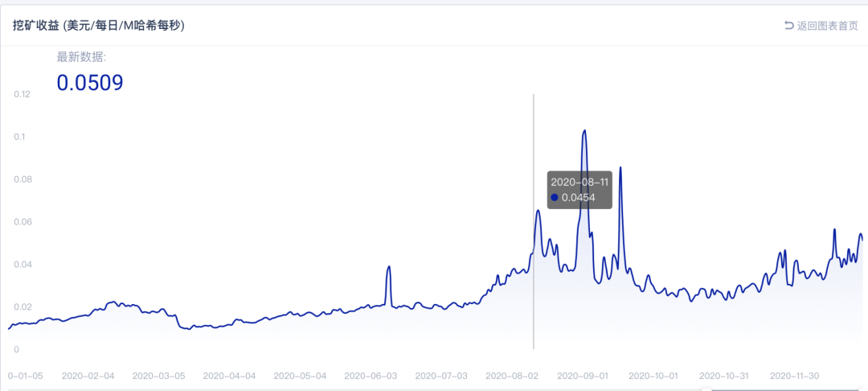Click the highest peak near 2020-09-01
868x391 pixels.
(584, 130)
